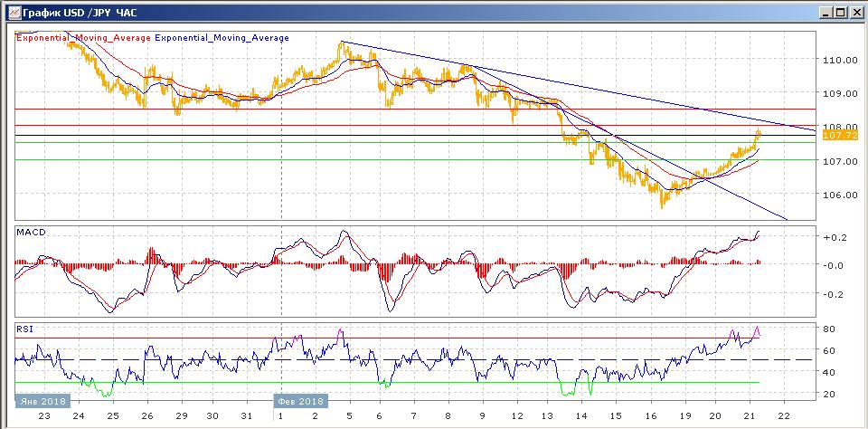Click the 80 RSI axis label
The width and height of the screenshot is (868, 429).
(830, 329)
